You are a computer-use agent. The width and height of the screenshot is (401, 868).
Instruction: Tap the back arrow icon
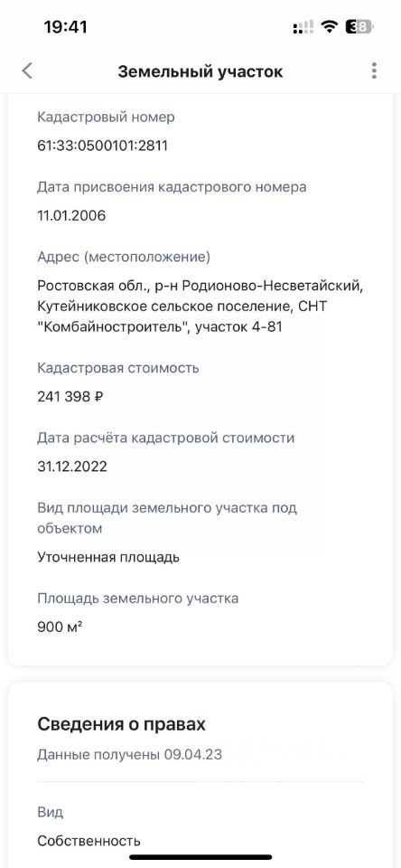[x=27, y=71]
